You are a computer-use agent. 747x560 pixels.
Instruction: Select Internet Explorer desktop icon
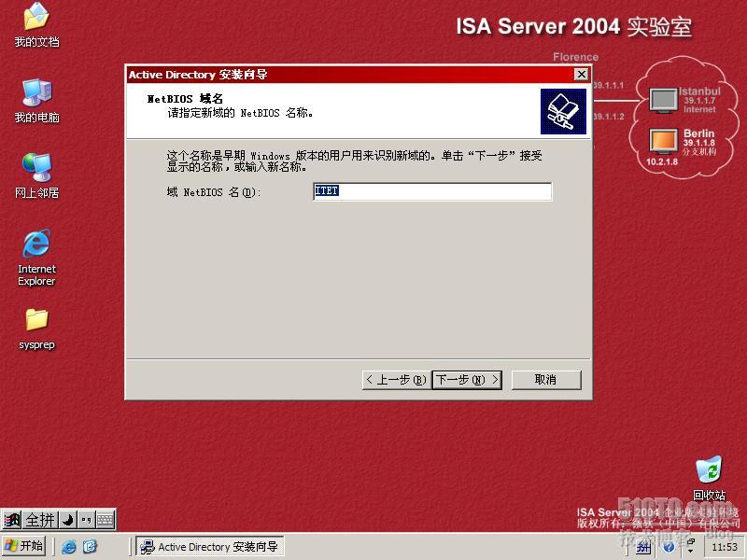[36, 258]
